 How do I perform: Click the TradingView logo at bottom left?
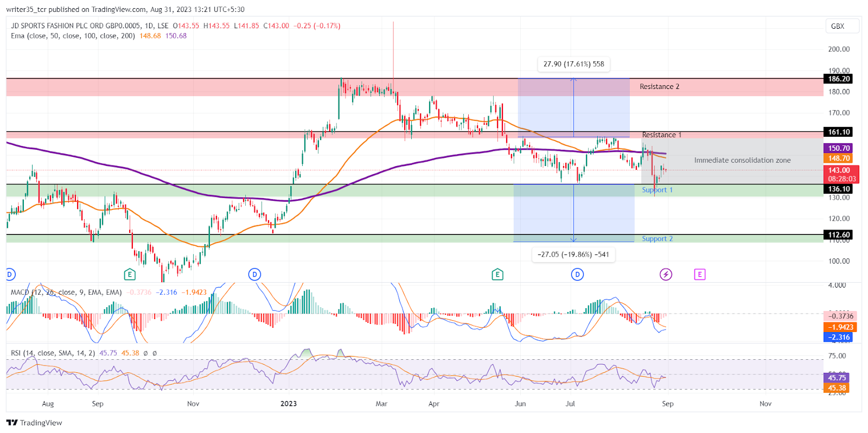point(34,423)
